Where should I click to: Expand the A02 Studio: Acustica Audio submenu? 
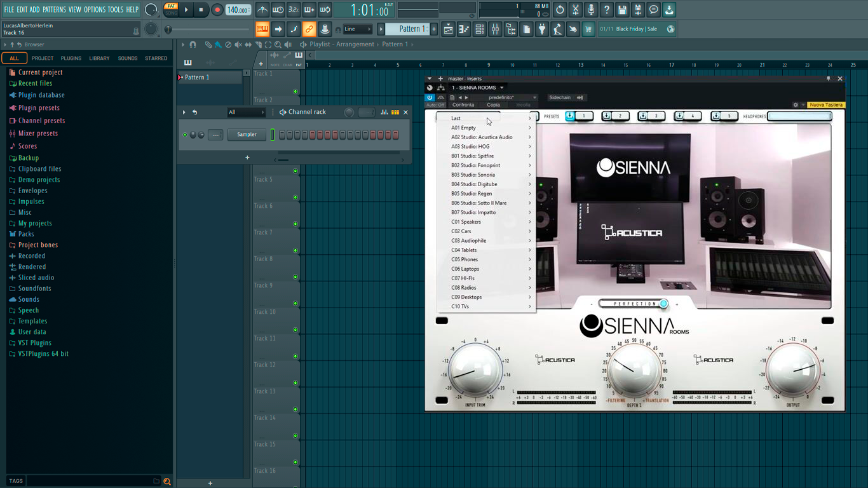click(x=486, y=137)
